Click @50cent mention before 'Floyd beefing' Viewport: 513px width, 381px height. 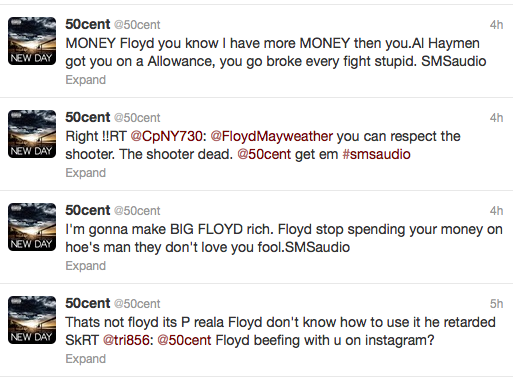[x=184, y=340]
